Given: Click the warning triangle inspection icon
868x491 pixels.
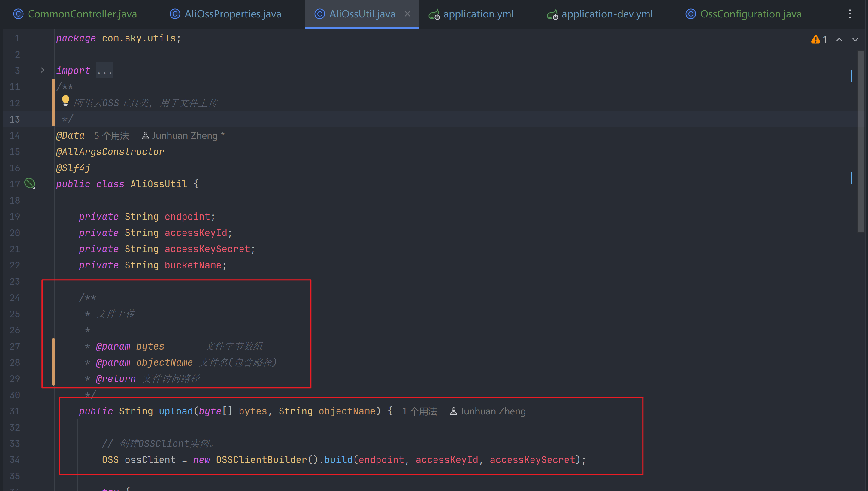Looking at the screenshot, I should click(815, 39).
